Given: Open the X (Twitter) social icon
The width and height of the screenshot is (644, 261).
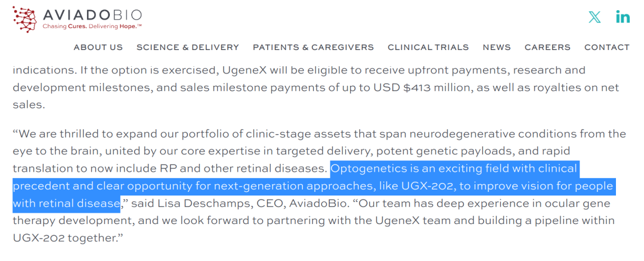Looking at the screenshot, I should click(595, 17).
